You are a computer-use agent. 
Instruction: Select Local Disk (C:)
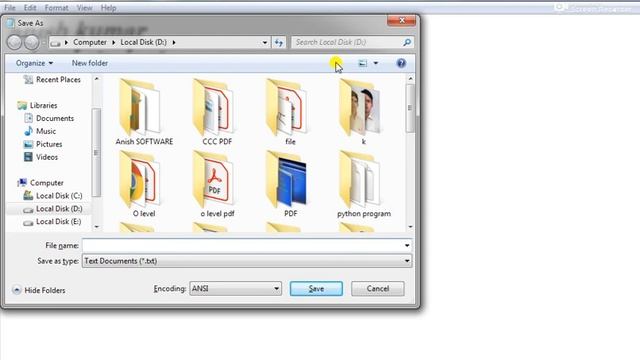pyautogui.click(x=53, y=196)
